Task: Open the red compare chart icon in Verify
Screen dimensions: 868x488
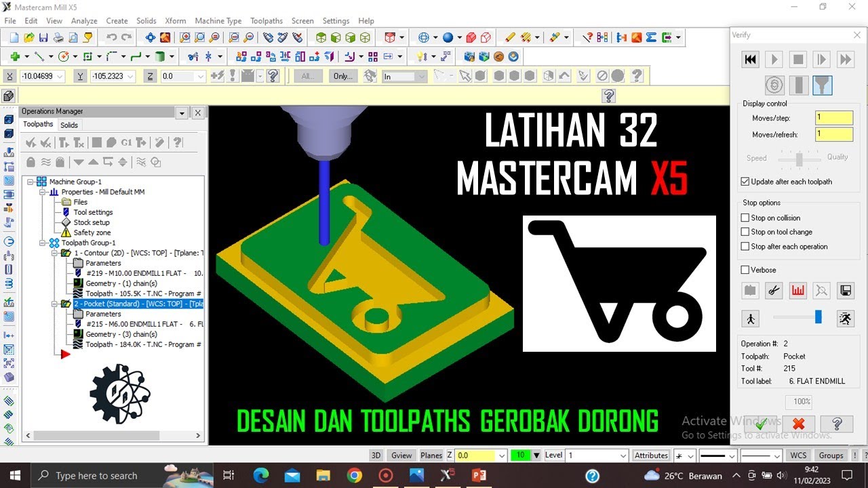Action: (x=797, y=291)
